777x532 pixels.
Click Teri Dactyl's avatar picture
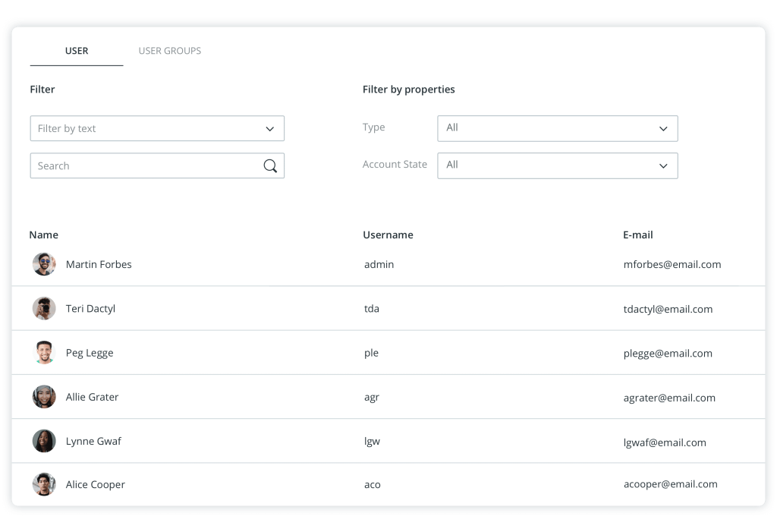pyautogui.click(x=44, y=309)
